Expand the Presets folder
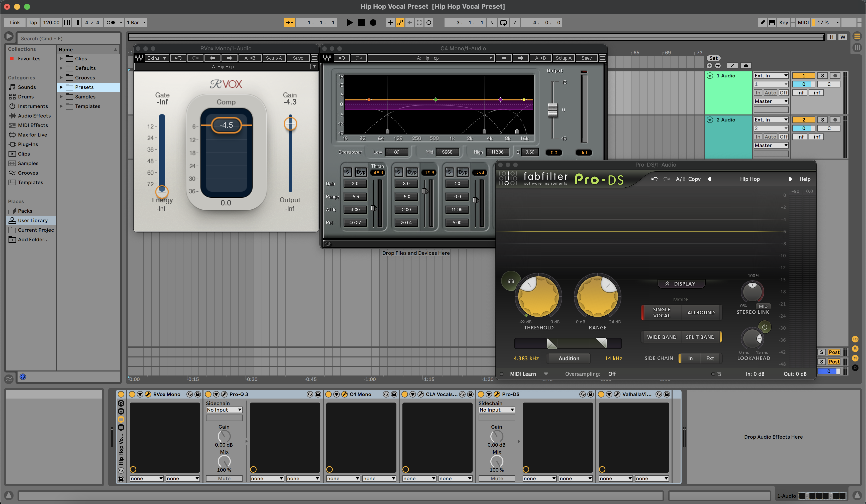 pyautogui.click(x=61, y=87)
